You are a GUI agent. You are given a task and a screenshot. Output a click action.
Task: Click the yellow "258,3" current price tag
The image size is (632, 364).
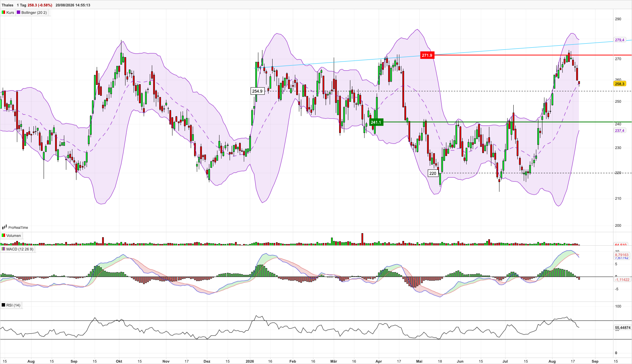tap(619, 84)
